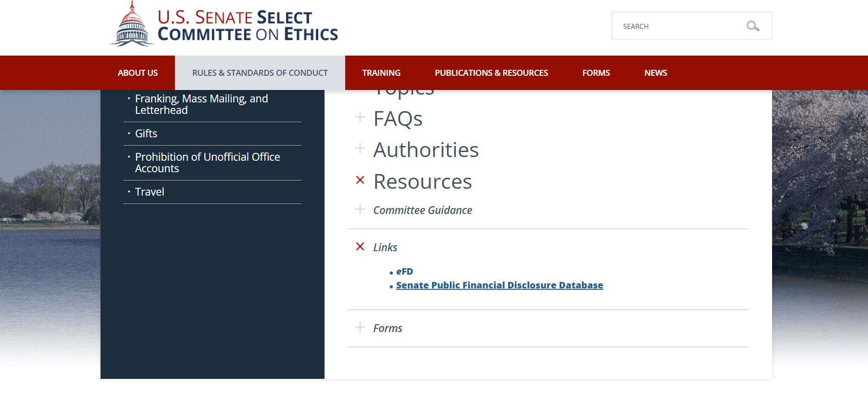Expand Committee Guidance plus icon
The width and height of the screenshot is (868, 400).
click(360, 209)
